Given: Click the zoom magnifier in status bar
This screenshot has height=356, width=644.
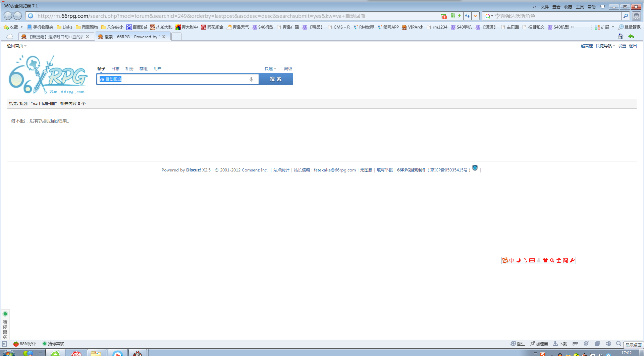Looking at the screenshot, I should (619, 344).
